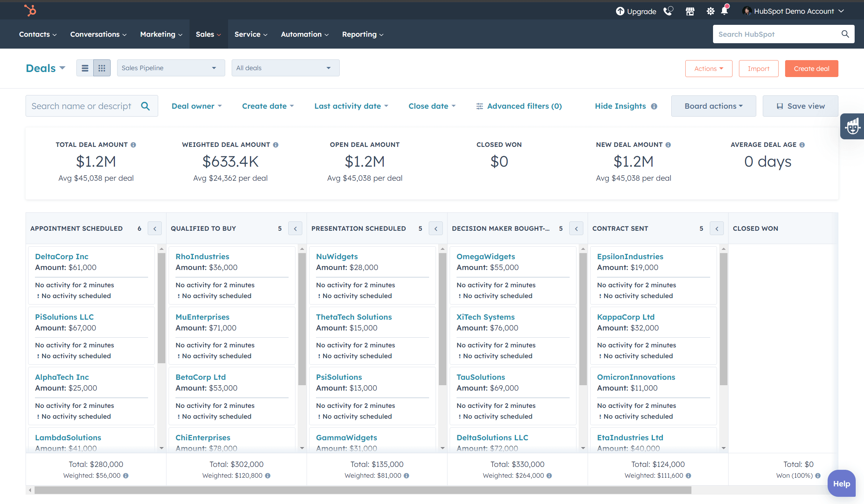Click the HubSpot sprocket logo
This screenshot has width=864, height=504.
click(x=30, y=10)
